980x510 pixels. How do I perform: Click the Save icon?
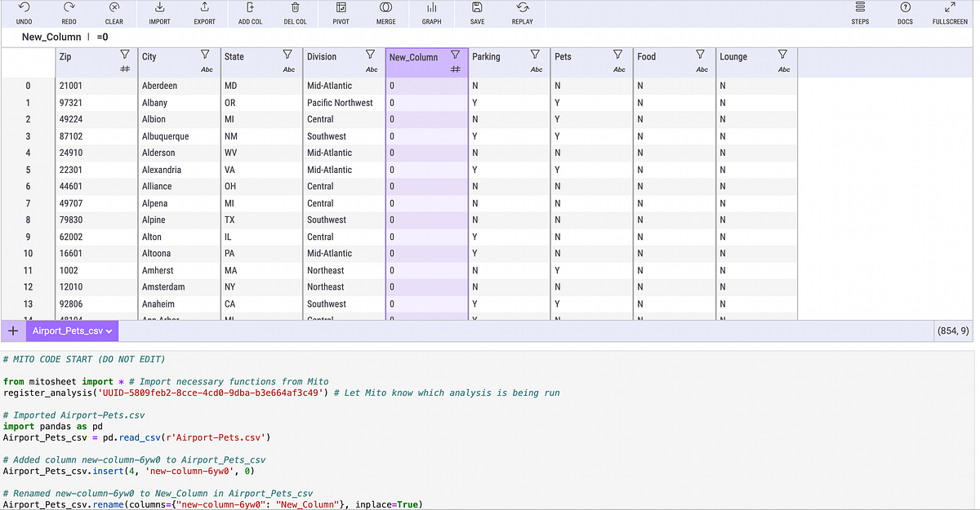click(478, 14)
